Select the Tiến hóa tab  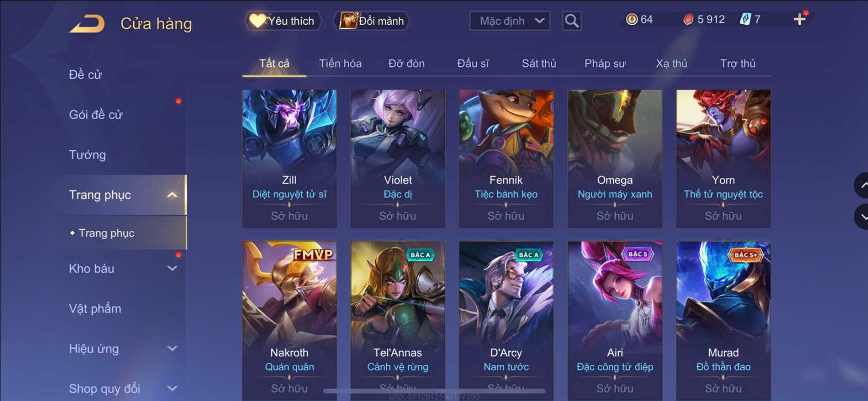coord(340,63)
